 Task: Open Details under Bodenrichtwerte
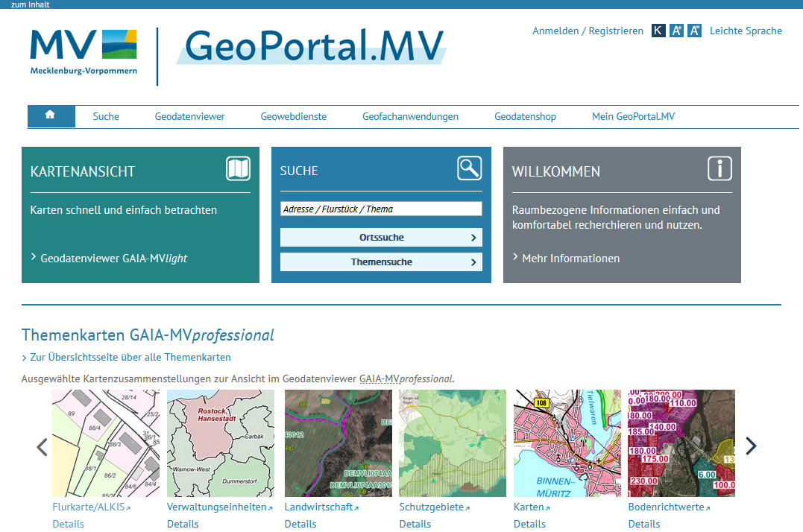coord(644,524)
